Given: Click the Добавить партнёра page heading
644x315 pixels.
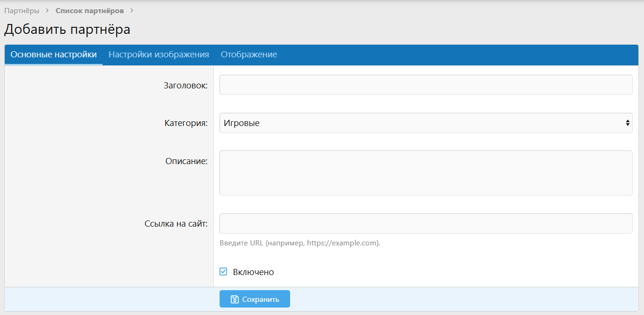Looking at the screenshot, I should point(67,30).
